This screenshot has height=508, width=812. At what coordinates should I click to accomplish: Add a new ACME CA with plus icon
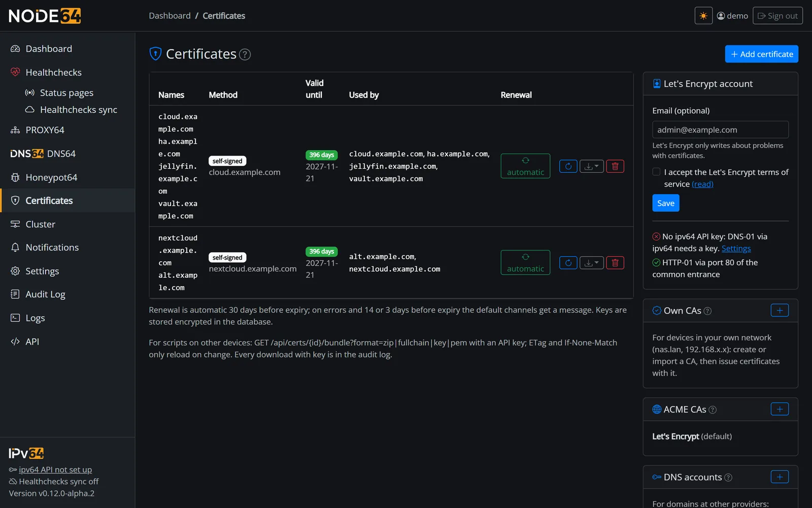point(780,409)
